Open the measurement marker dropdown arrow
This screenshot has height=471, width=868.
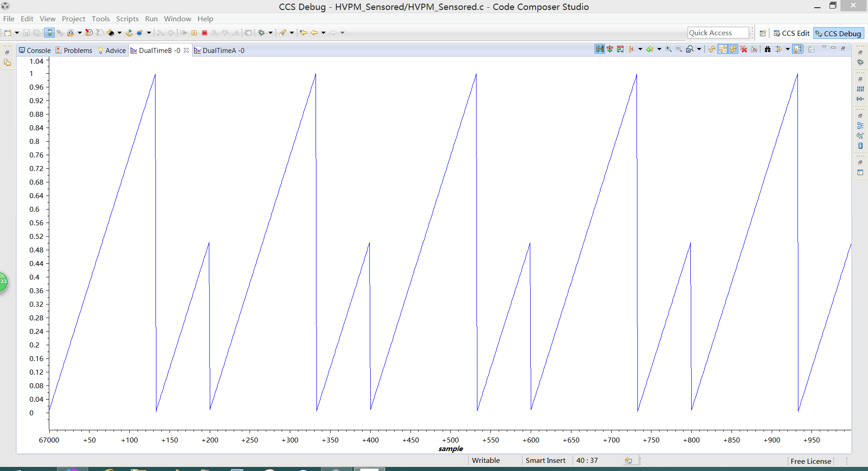coord(640,49)
